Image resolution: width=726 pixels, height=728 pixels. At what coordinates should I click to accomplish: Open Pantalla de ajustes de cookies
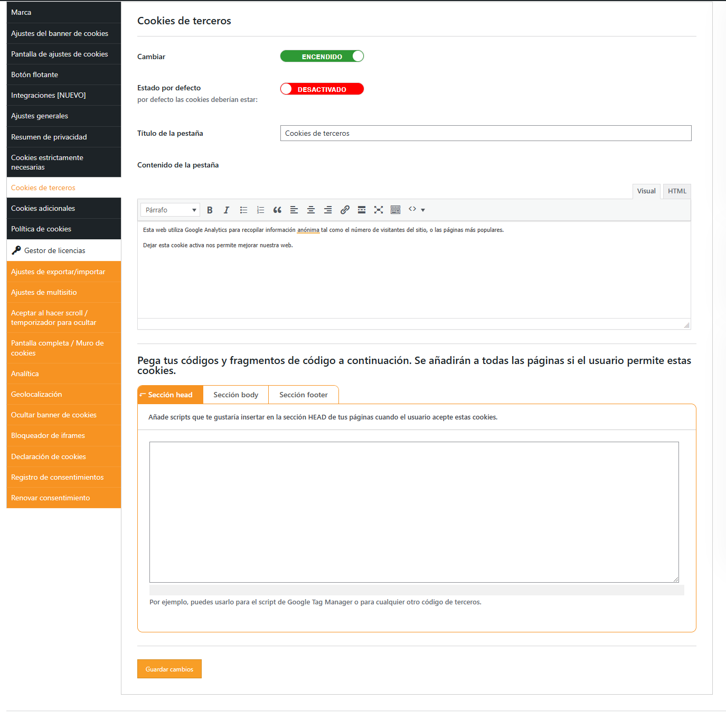point(64,54)
